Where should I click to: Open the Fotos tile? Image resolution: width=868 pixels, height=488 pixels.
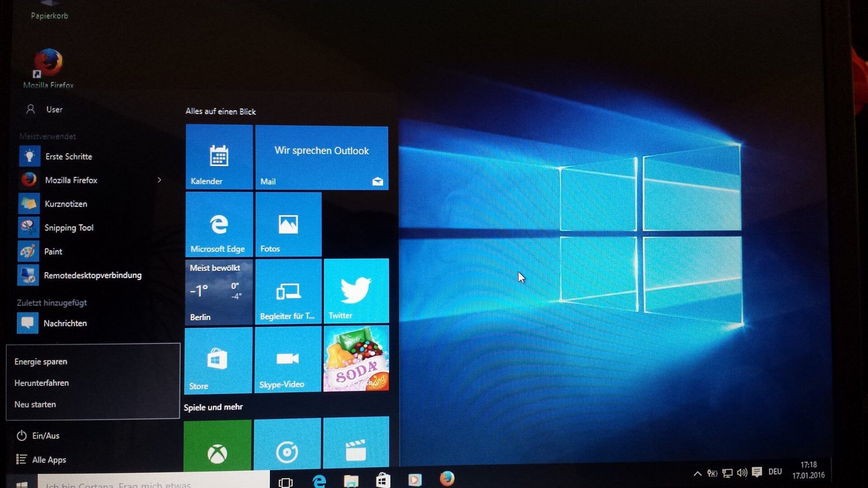(288, 225)
